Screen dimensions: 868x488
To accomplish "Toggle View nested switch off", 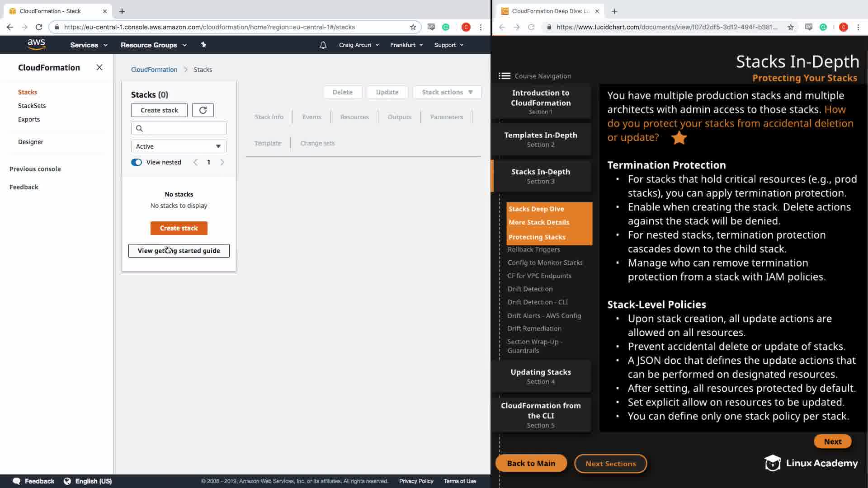I will [136, 162].
